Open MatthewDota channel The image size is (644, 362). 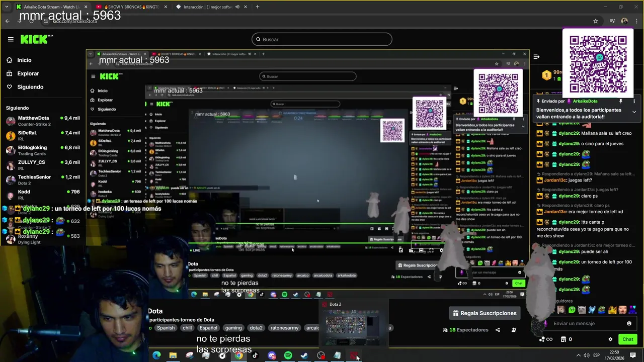(43, 121)
